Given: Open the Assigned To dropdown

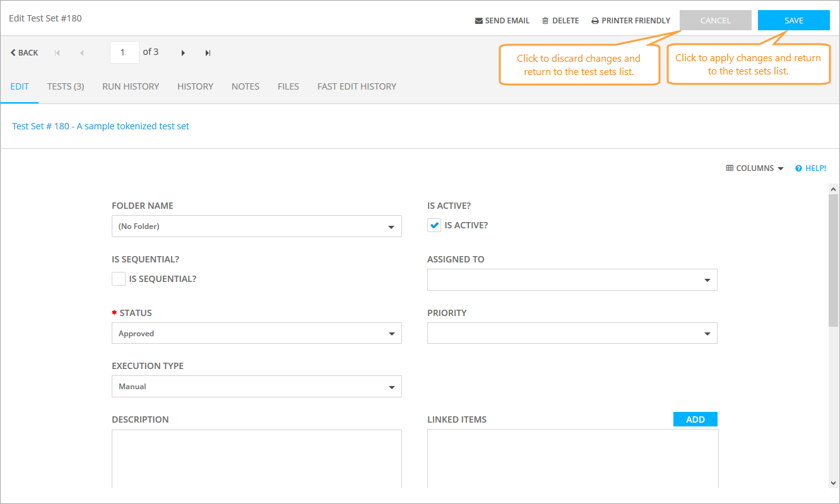Looking at the screenshot, I should [572, 280].
